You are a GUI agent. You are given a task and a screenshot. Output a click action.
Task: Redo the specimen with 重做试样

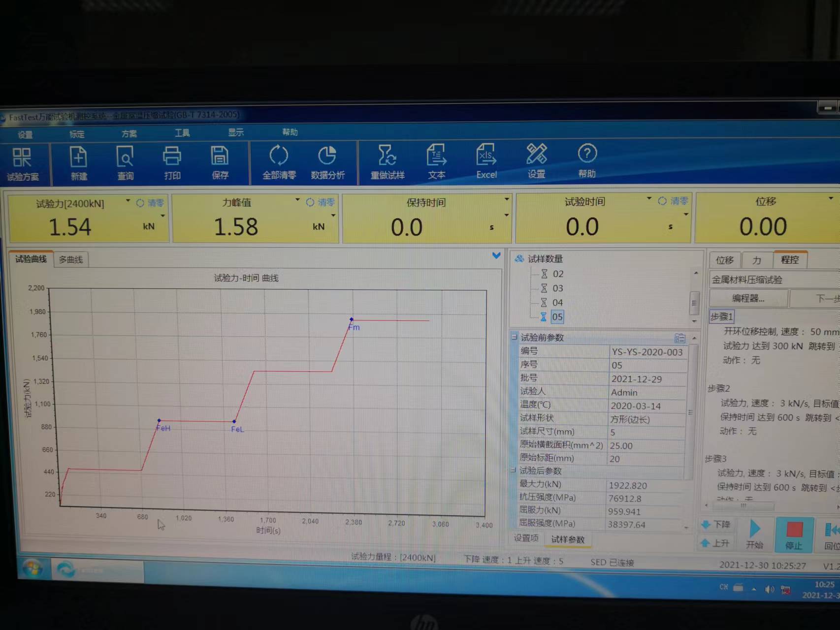pos(388,162)
